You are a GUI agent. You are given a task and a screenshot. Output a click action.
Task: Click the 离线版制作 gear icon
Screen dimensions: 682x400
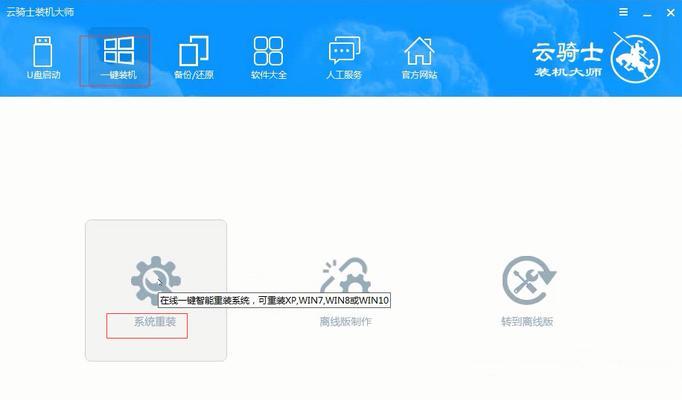coord(346,276)
